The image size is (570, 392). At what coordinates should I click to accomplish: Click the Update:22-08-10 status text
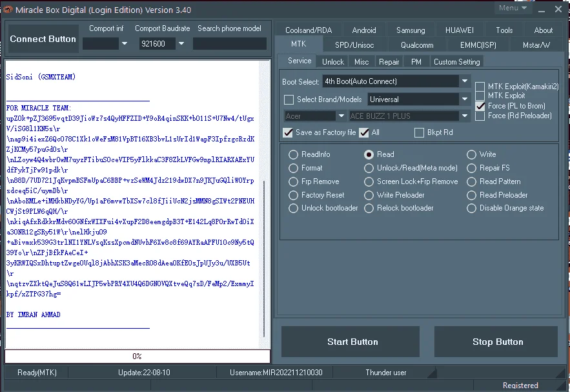pos(144,373)
